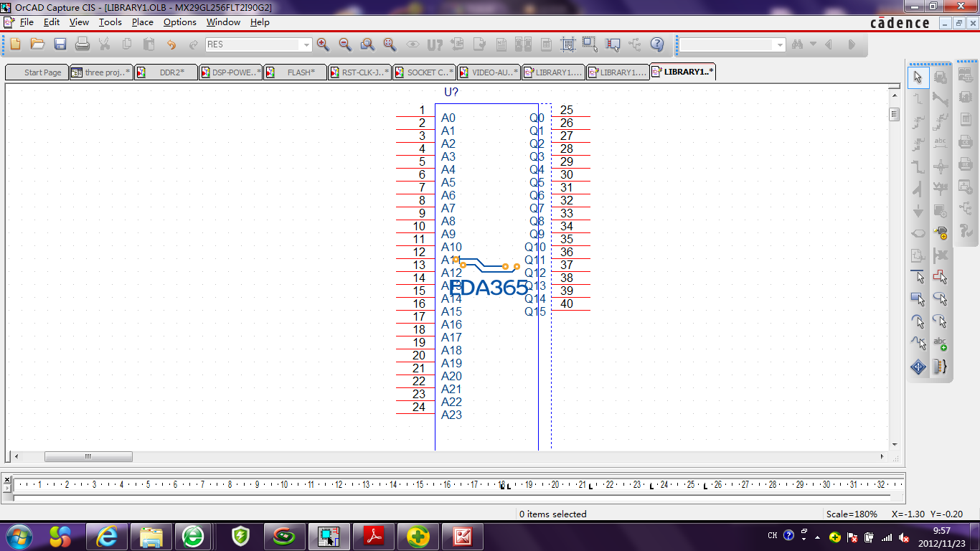
Task: Open the File menu
Action: click(27, 22)
